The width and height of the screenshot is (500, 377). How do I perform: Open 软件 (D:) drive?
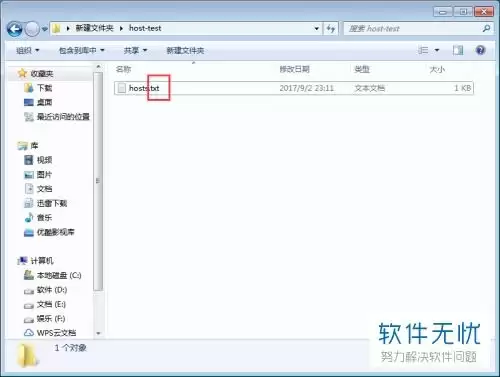click(x=52, y=290)
